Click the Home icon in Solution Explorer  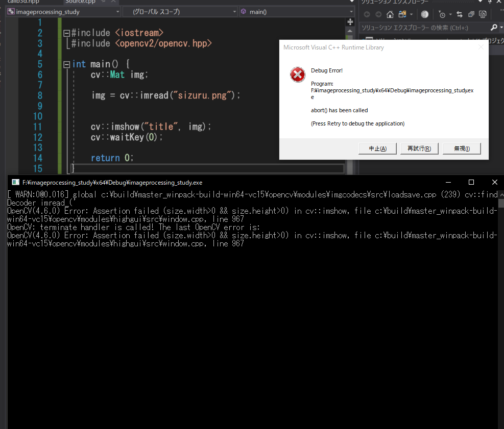tap(390, 14)
